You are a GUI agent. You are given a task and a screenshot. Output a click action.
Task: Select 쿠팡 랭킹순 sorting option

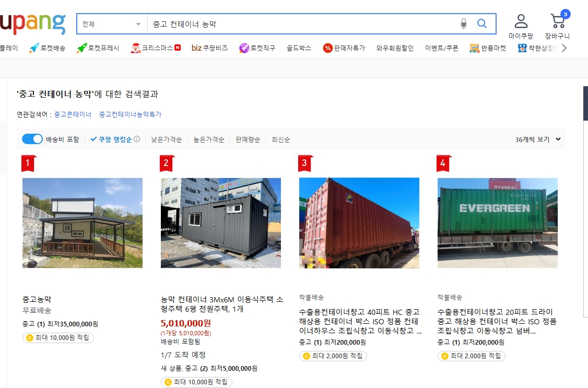point(114,139)
